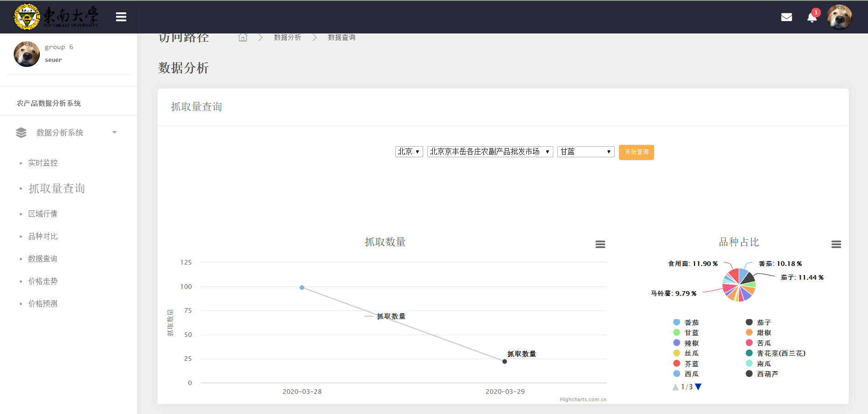868x414 pixels.
Task: Toggle 辣椒 legend item
Action: point(686,343)
